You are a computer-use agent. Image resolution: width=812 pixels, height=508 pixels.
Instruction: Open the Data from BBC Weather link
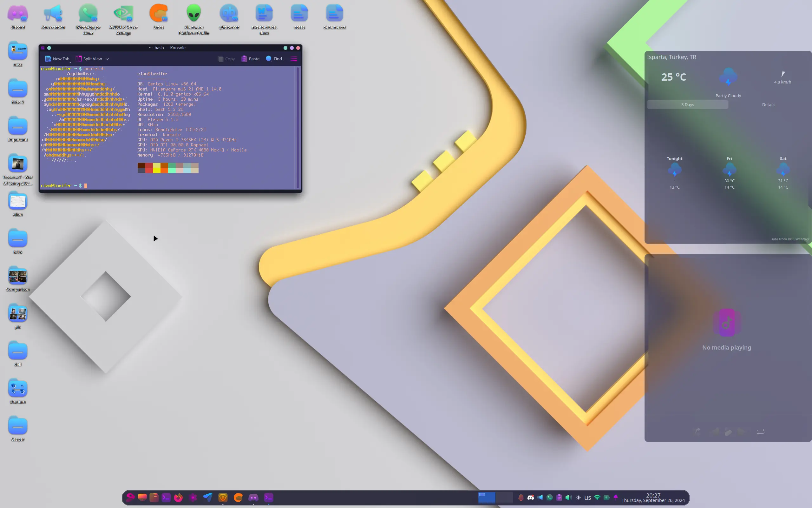789,239
